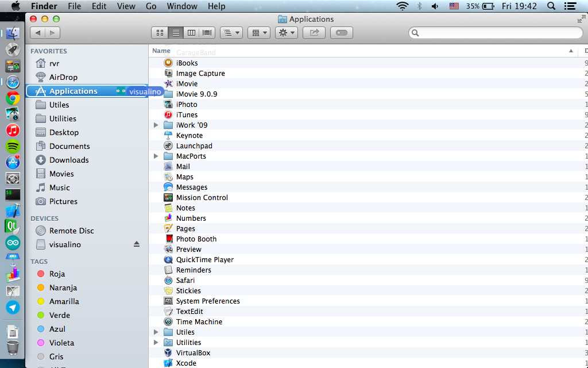Screen dimensions: 588x368
Task: Eject the visualino disk
Action: [137, 244]
